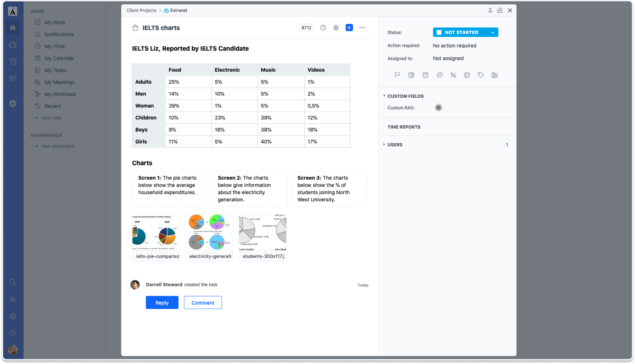Click the Screen 1 description box
Screen dimensions: 635x364
(170, 188)
